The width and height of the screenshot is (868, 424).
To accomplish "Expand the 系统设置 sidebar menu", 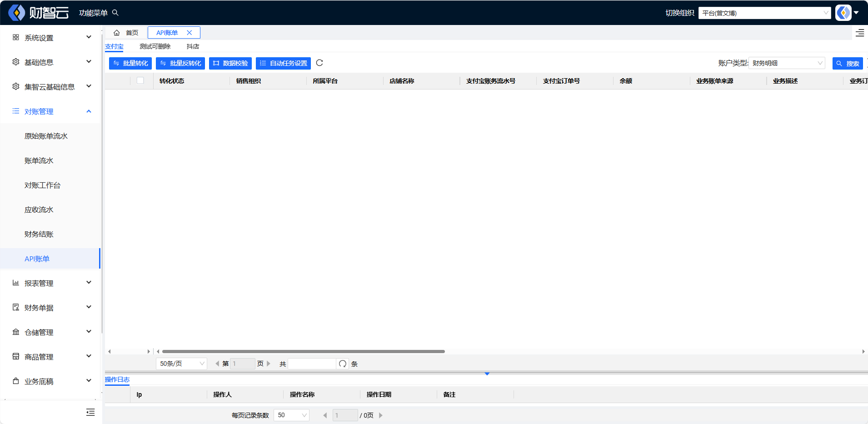I will click(51, 38).
